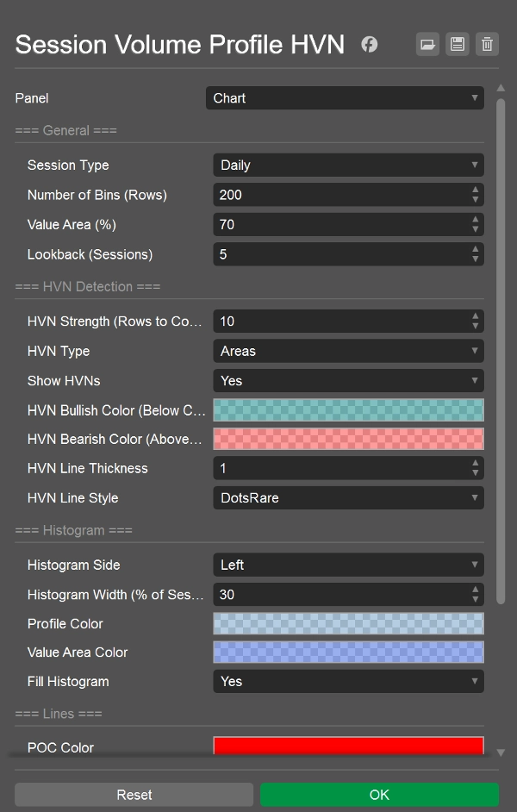This screenshot has width=517, height=812.
Task: Decrease HVN Strength with down arrow
Action: [475, 326]
